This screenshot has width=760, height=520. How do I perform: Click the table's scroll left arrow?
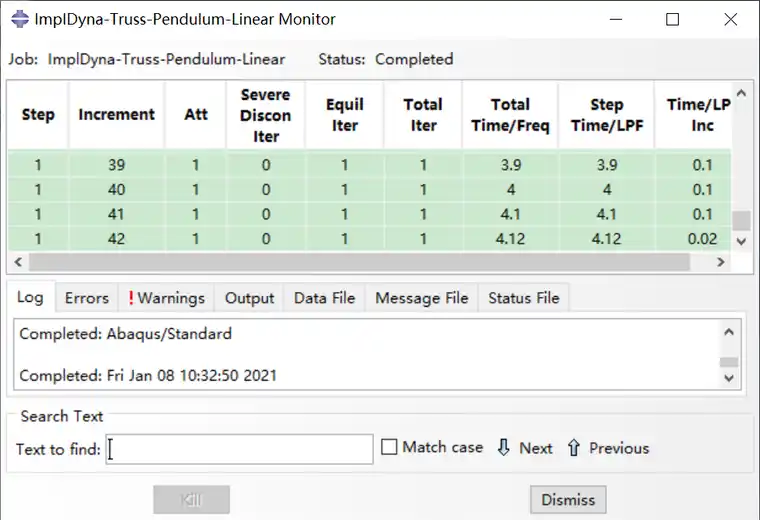pos(18,262)
